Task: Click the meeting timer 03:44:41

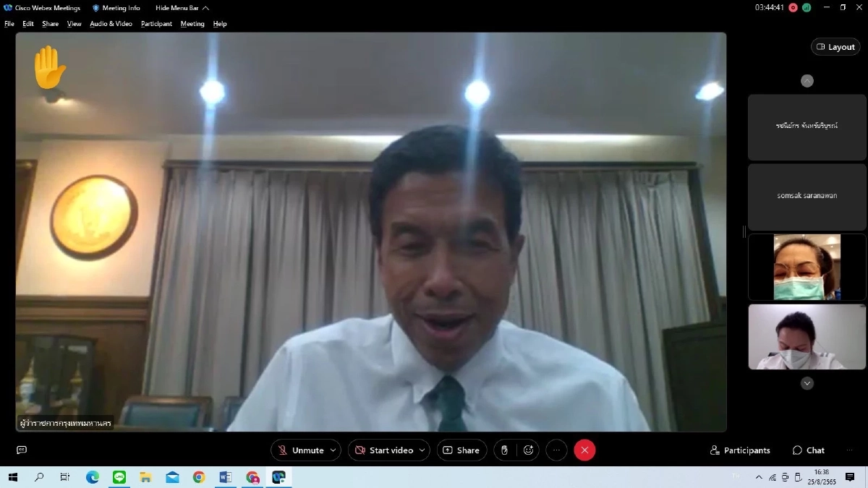Action: click(770, 7)
